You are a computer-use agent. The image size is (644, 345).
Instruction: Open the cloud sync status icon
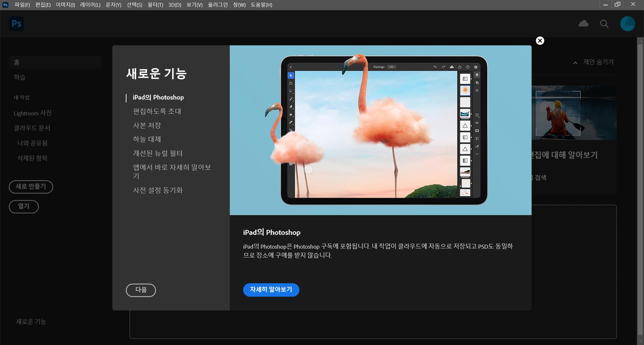pyautogui.click(x=583, y=23)
